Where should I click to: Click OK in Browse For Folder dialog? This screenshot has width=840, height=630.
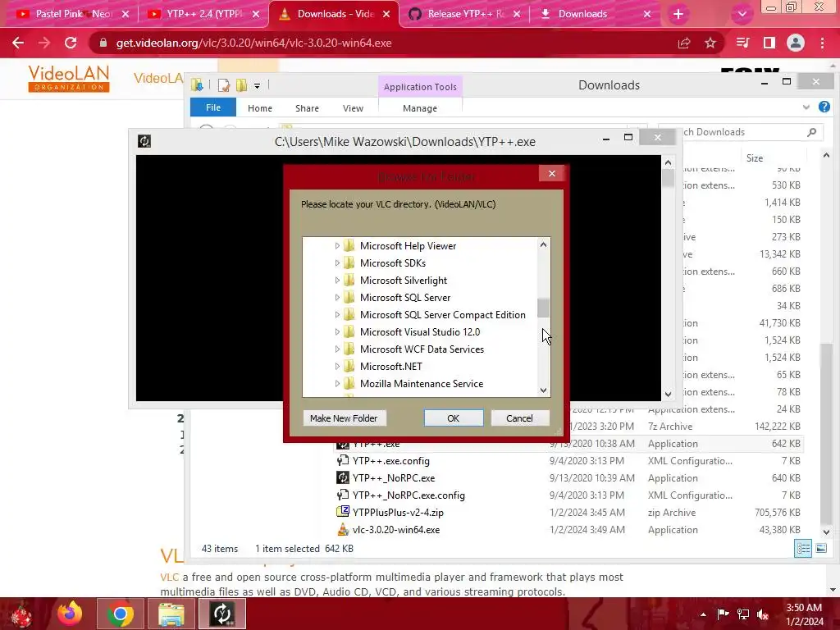[453, 418]
